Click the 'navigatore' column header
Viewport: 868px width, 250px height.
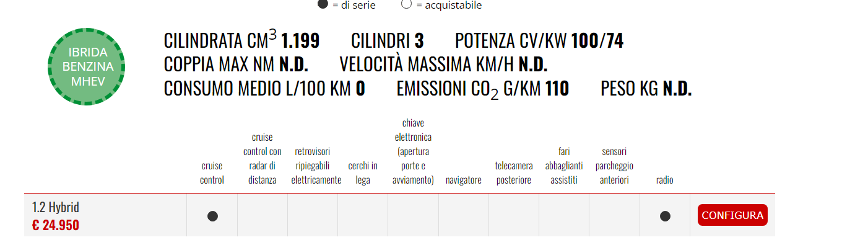tap(464, 180)
